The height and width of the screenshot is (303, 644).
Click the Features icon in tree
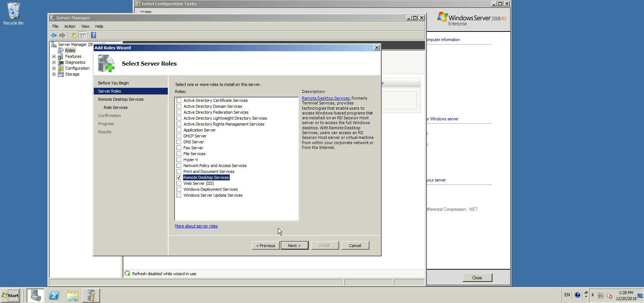(61, 56)
